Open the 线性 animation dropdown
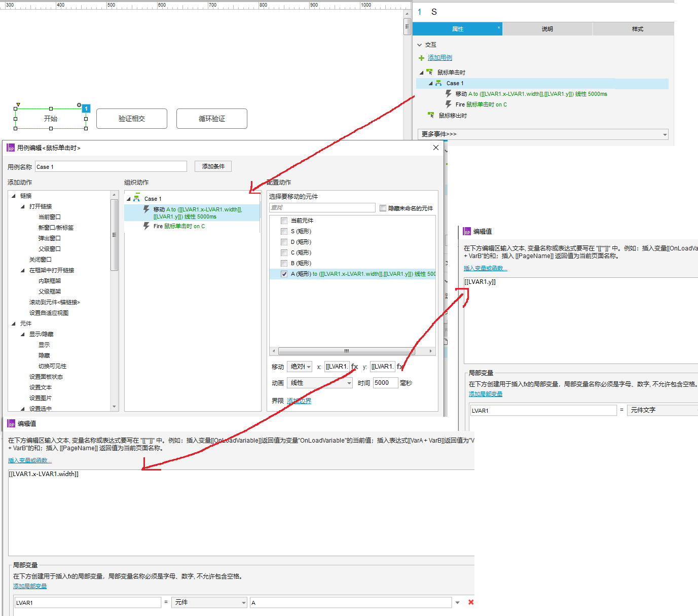Screen dimensions: 698x616 point(319,383)
